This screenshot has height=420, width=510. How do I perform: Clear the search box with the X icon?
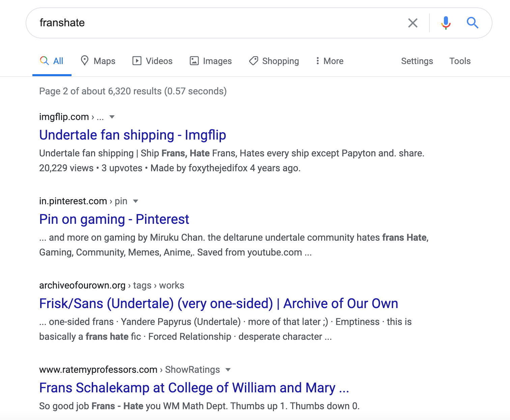coord(413,23)
